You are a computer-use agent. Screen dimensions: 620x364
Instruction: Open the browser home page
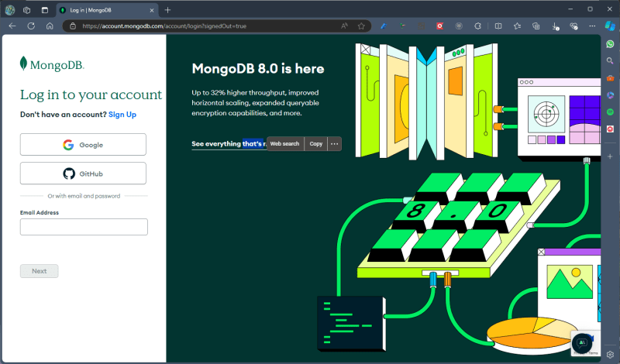tap(50, 26)
